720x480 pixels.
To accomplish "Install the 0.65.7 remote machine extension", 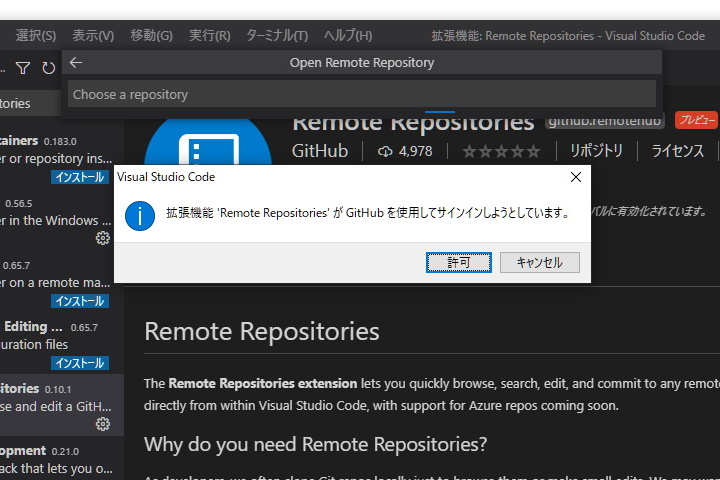I will (x=80, y=301).
